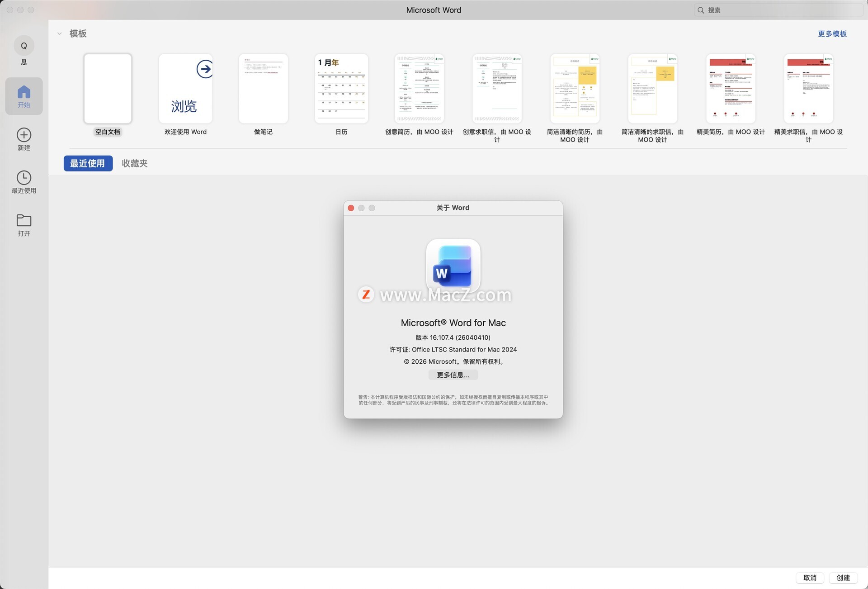
Task: Close the 关于 Word dialog
Action: pos(351,208)
